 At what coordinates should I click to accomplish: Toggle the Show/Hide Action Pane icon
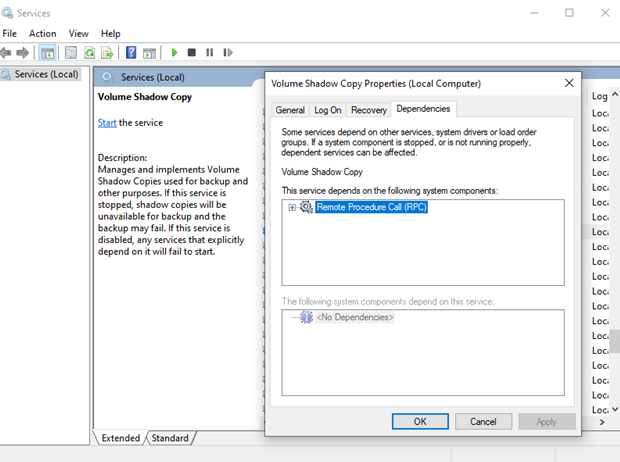149,53
